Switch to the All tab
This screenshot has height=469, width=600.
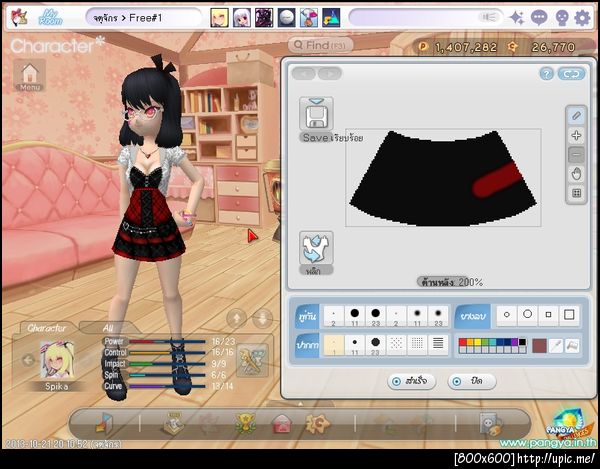(x=108, y=328)
